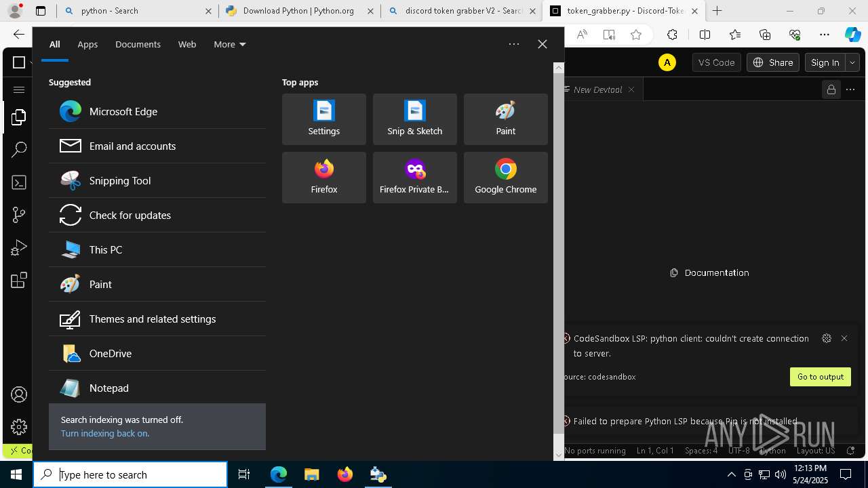Select Check for updates suggestion
Screen dimensions: 868x488
point(157,215)
